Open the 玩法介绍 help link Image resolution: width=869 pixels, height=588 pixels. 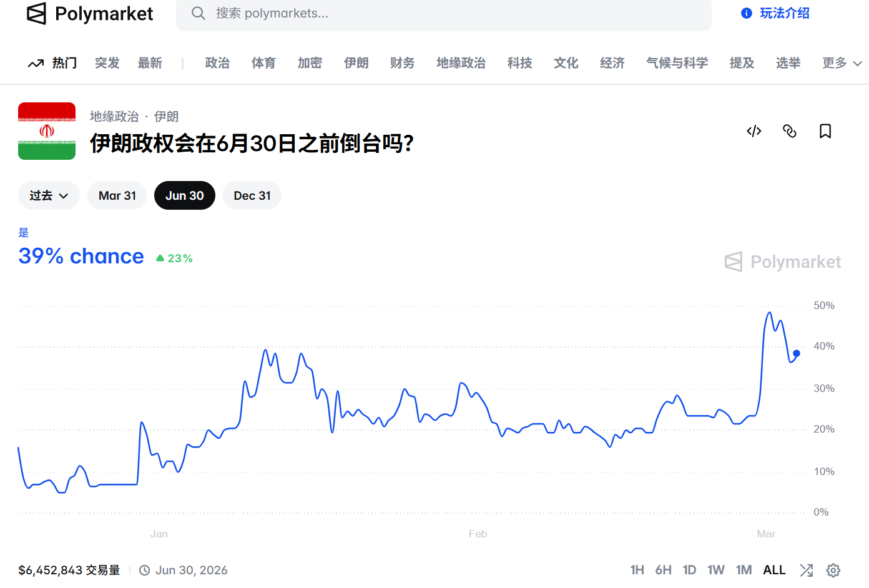pos(774,13)
